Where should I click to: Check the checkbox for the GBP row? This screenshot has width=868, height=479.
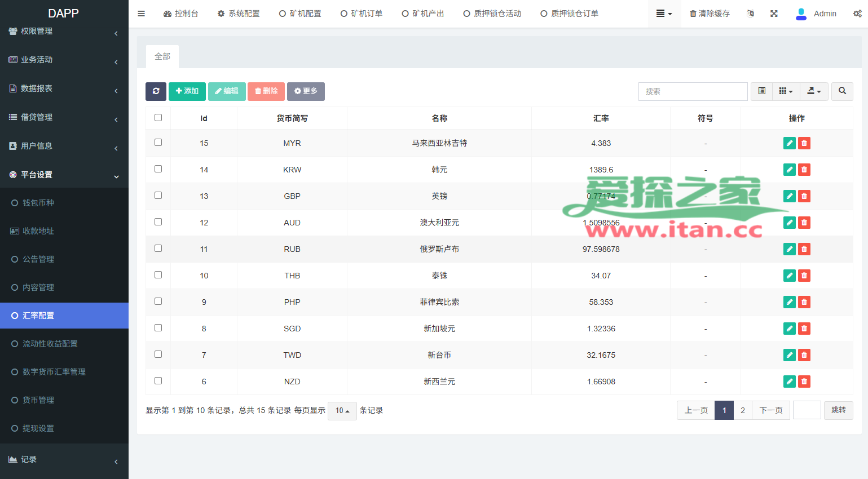tap(158, 196)
